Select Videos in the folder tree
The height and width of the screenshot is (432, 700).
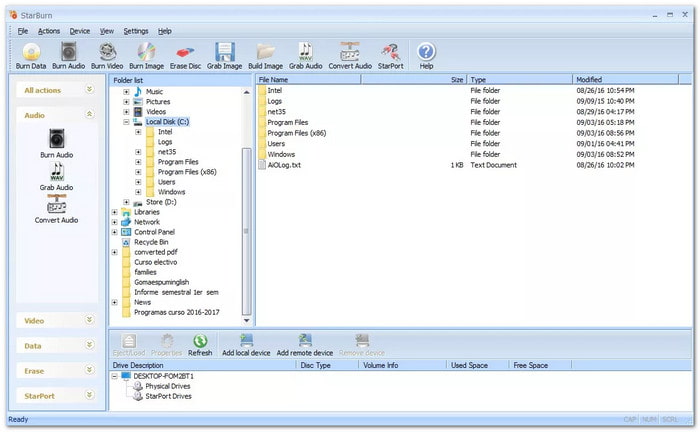coord(156,112)
